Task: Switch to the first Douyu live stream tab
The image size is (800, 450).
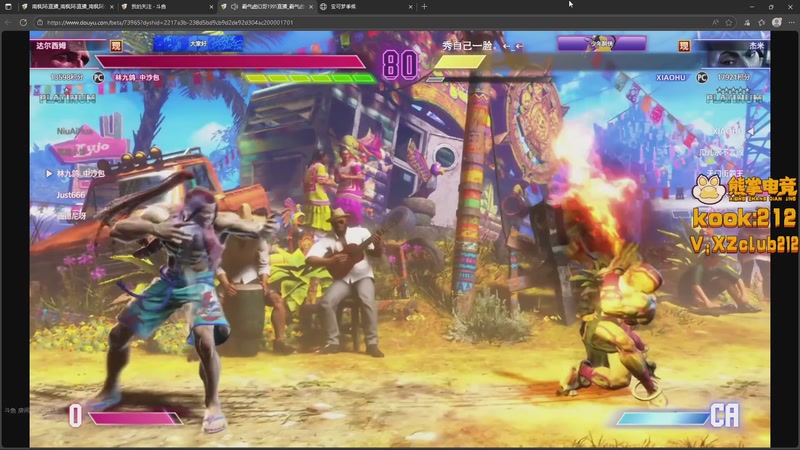Action: pyautogui.click(x=68, y=7)
